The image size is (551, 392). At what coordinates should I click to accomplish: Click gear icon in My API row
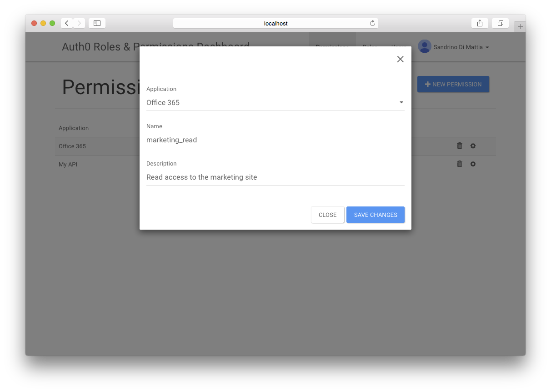click(x=473, y=164)
